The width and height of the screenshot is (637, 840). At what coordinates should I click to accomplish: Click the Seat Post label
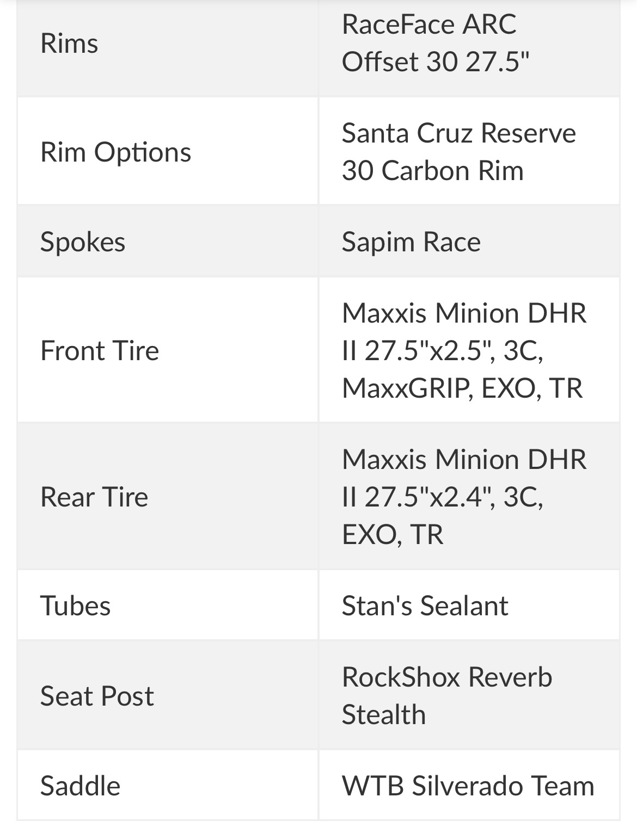(97, 696)
